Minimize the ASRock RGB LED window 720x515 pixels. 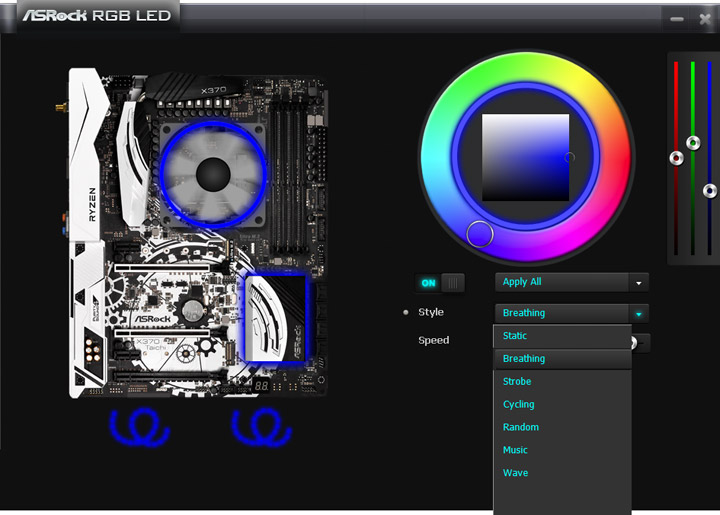(677, 19)
